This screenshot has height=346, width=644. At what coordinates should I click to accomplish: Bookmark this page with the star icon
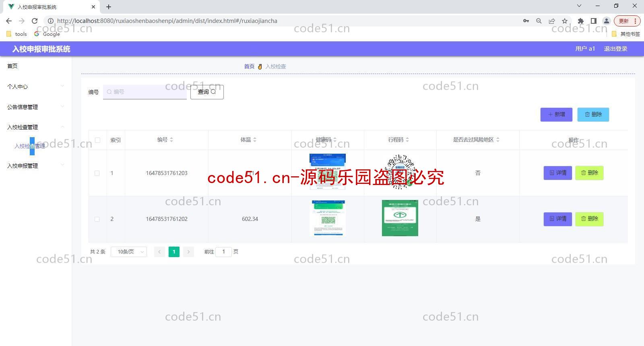pyautogui.click(x=565, y=21)
